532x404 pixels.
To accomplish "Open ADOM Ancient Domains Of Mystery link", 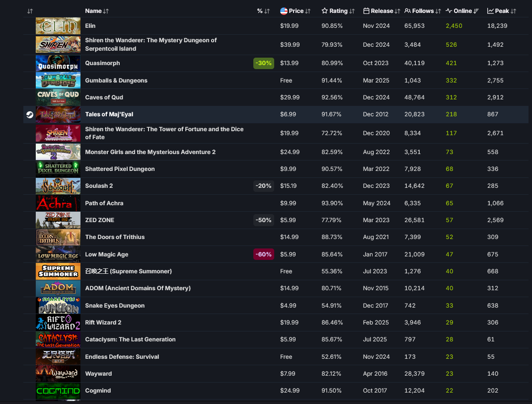I will click(138, 288).
